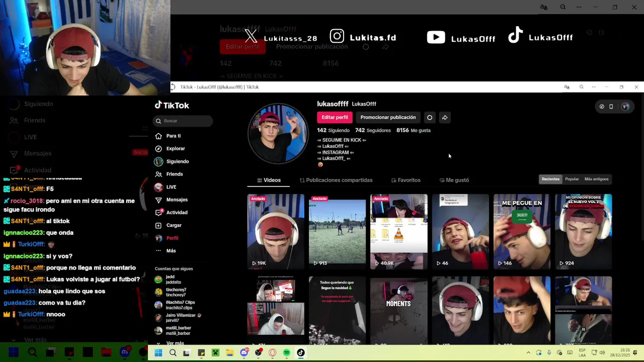Click zoom magnifier in TikTok title bar
This screenshot has height=362, width=644.
tap(582, 87)
